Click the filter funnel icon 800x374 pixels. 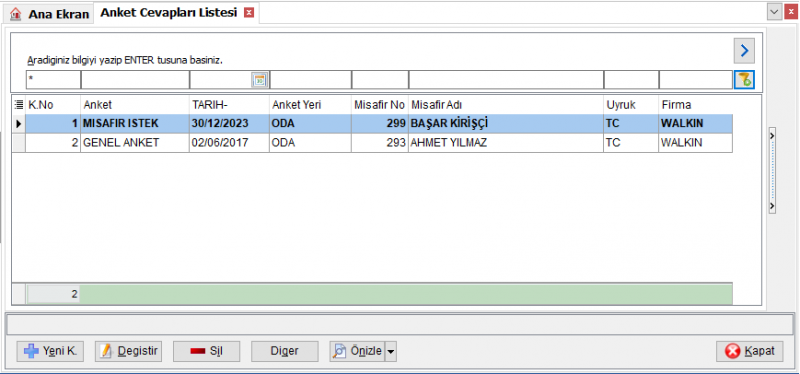pyautogui.click(x=744, y=80)
